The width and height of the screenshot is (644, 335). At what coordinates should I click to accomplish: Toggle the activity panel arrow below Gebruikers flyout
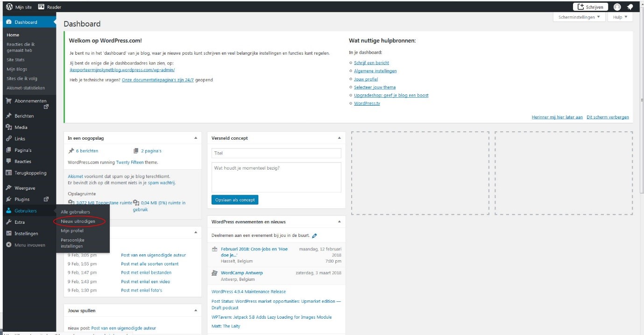196,233
